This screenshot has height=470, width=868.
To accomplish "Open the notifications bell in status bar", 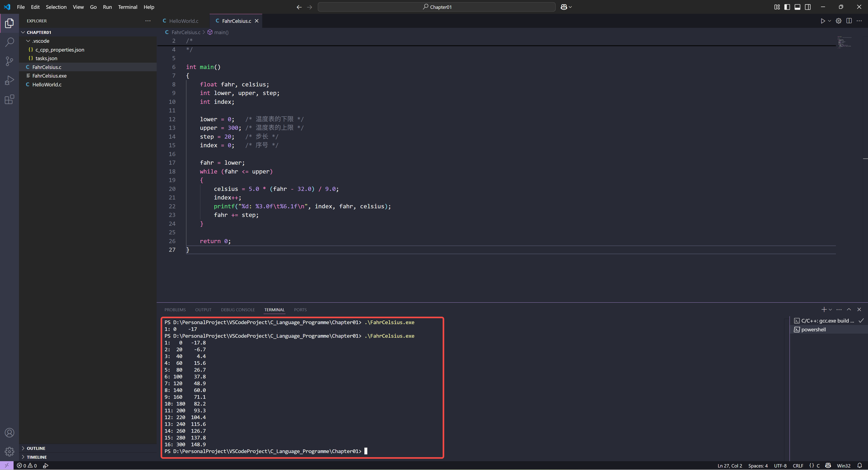I will (x=859, y=466).
